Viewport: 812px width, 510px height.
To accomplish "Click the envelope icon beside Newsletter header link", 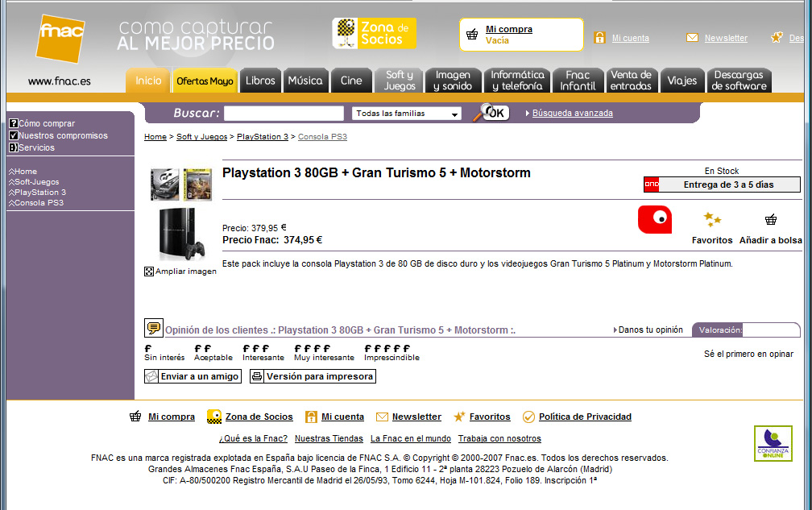I will tap(693, 38).
